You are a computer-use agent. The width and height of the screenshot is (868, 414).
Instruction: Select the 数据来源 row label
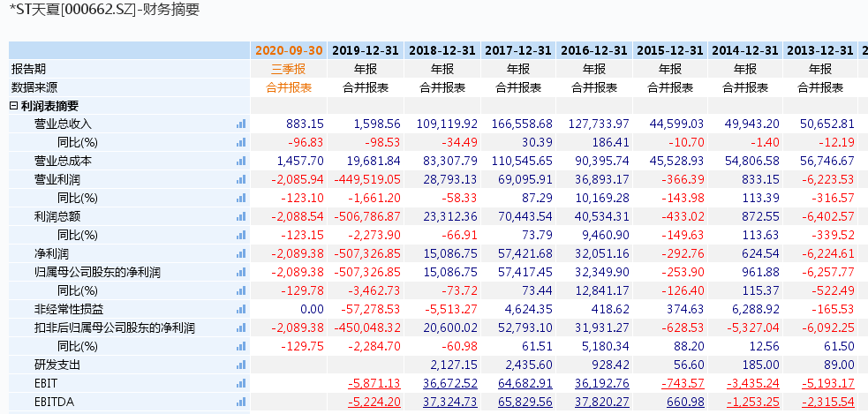click(x=34, y=87)
